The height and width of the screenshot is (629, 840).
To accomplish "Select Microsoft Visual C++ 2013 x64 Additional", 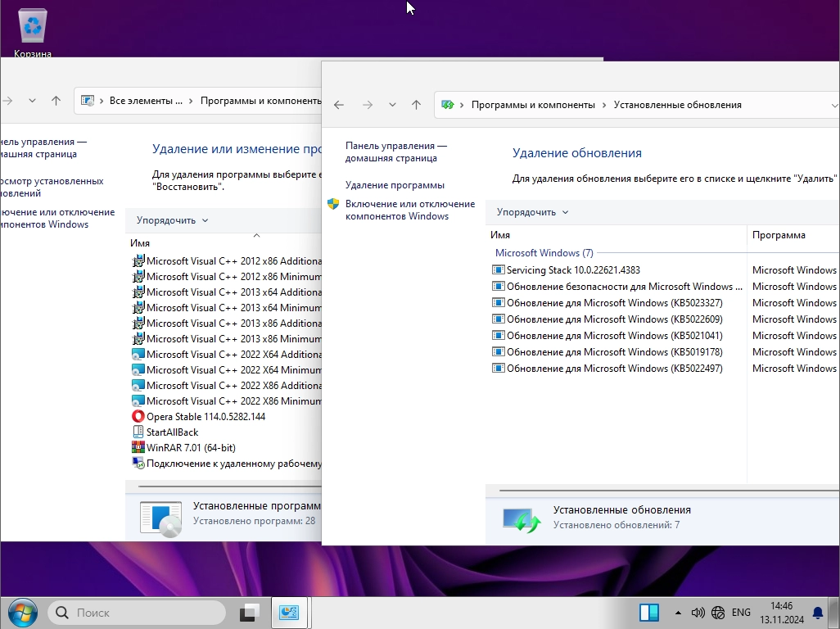I will (x=227, y=292).
